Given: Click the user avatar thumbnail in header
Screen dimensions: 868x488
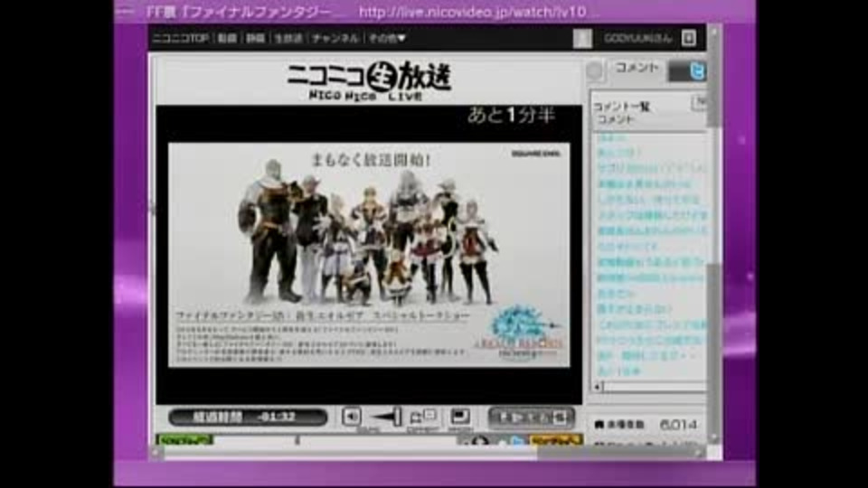Looking at the screenshot, I should coord(582,38).
